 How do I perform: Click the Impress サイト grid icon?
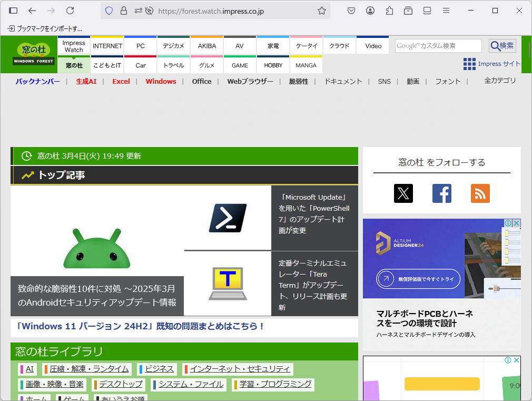coord(468,64)
